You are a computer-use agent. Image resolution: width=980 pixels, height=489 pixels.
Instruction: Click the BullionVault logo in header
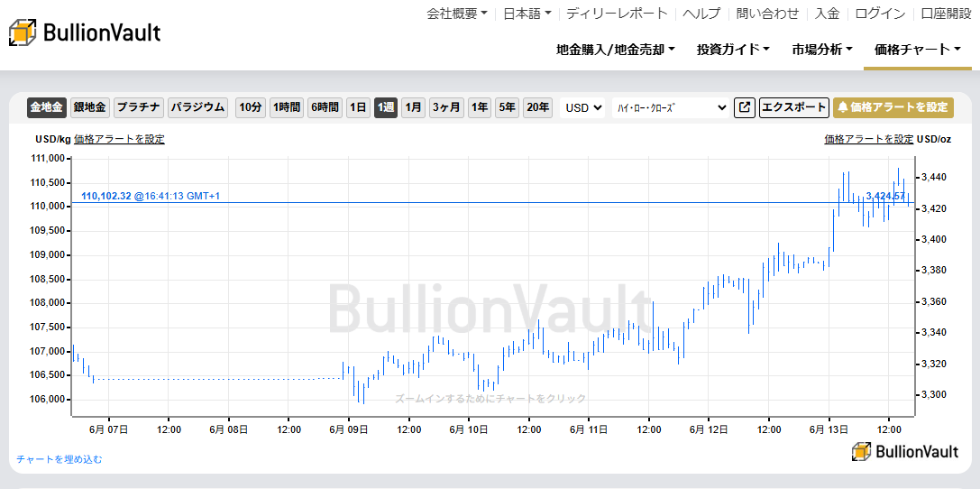pyautogui.click(x=85, y=32)
